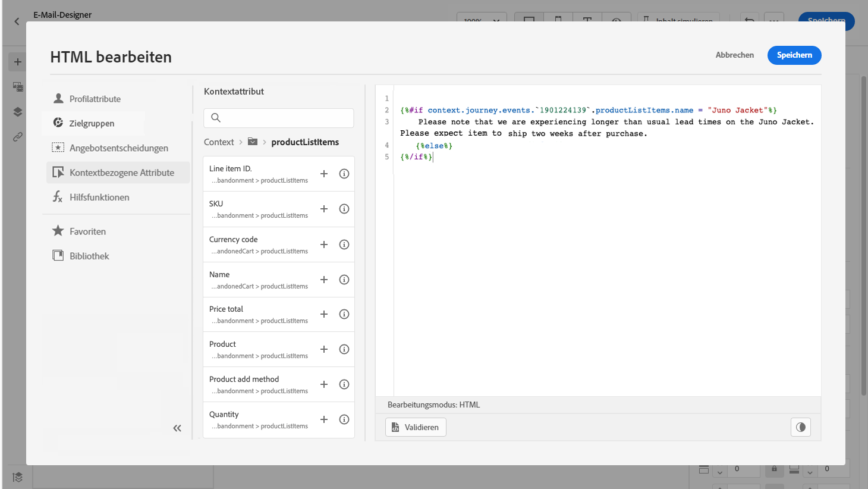Click the blue Speichern button
868x489 pixels.
click(794, 55)
